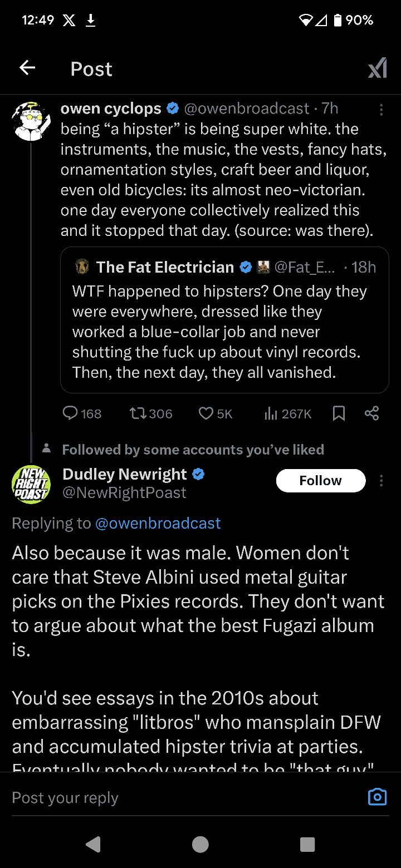Bookmark the owen cyclops post
This screenshot has height=868, width=401.
(x=339, y=413)
